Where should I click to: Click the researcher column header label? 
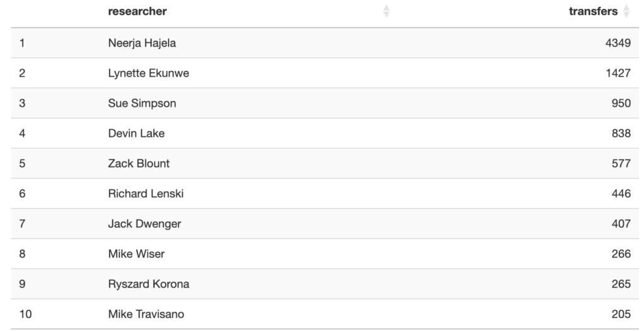tap(137, 11)
